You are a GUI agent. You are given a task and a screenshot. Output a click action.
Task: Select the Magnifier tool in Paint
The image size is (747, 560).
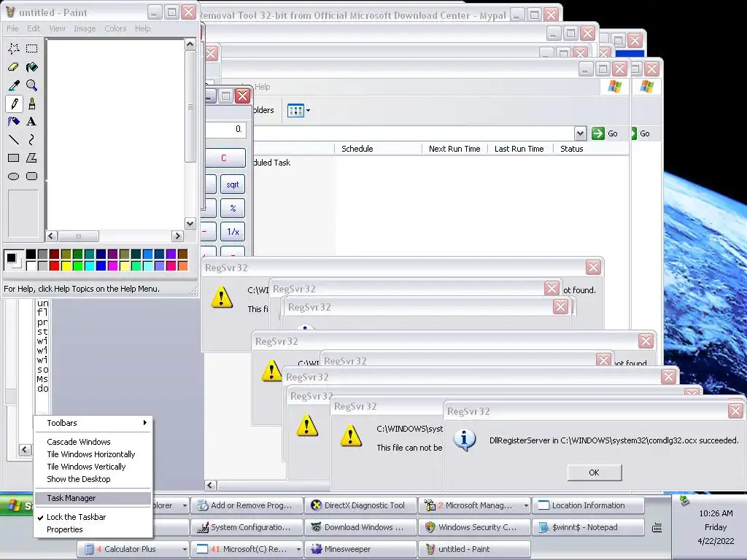pyautogui.click(x=32, y=85)
